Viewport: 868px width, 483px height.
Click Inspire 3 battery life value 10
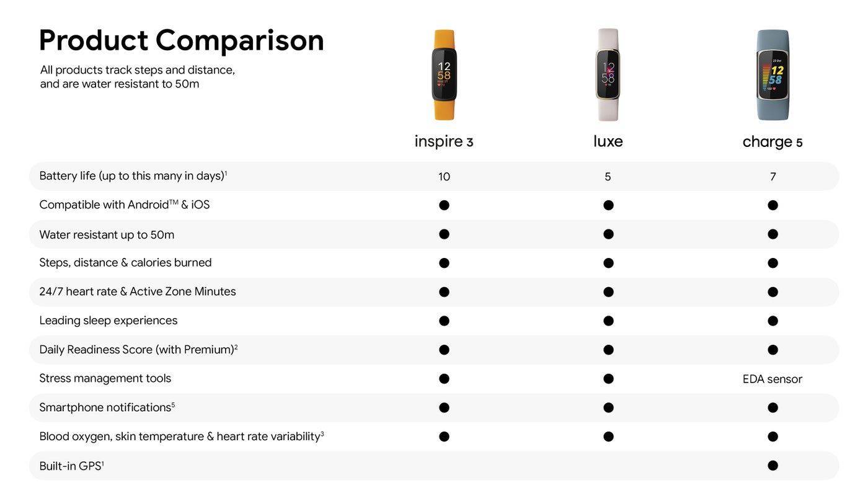coord(444,177)
